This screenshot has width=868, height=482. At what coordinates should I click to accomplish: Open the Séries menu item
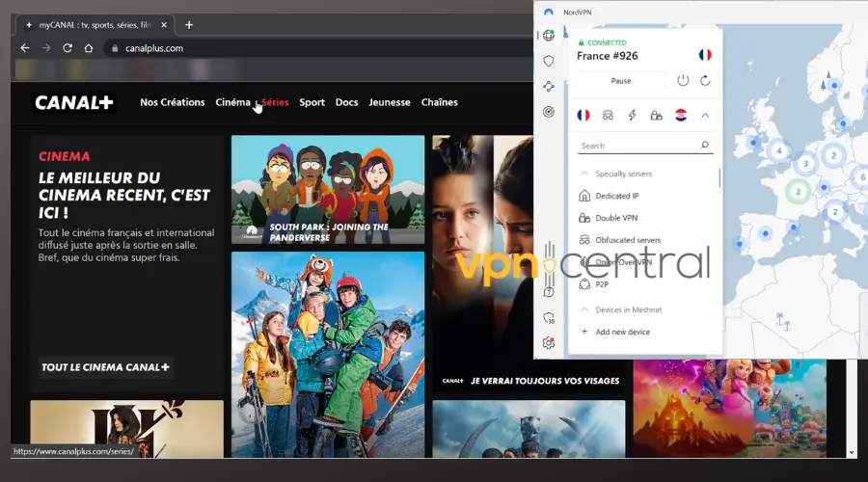(275, 102)
